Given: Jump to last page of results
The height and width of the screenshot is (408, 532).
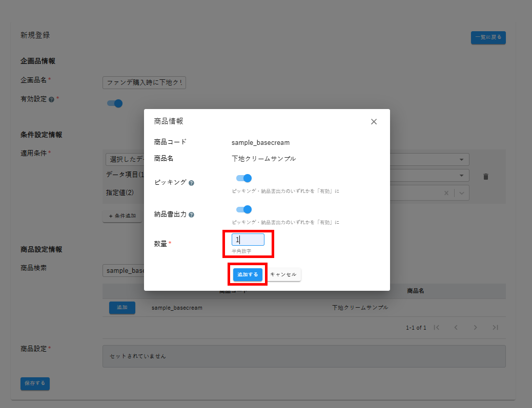Looking at the screenshot, I should 495,328.
